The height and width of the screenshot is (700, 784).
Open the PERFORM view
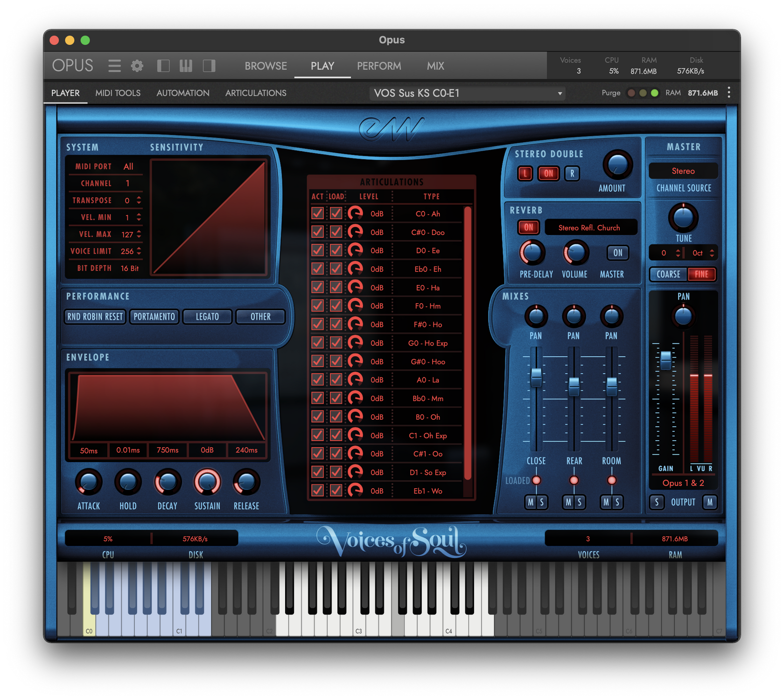379,66
